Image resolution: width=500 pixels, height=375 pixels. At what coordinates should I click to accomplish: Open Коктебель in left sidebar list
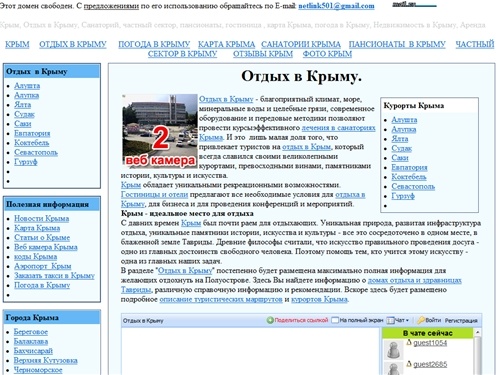click(x=31, y=143)
